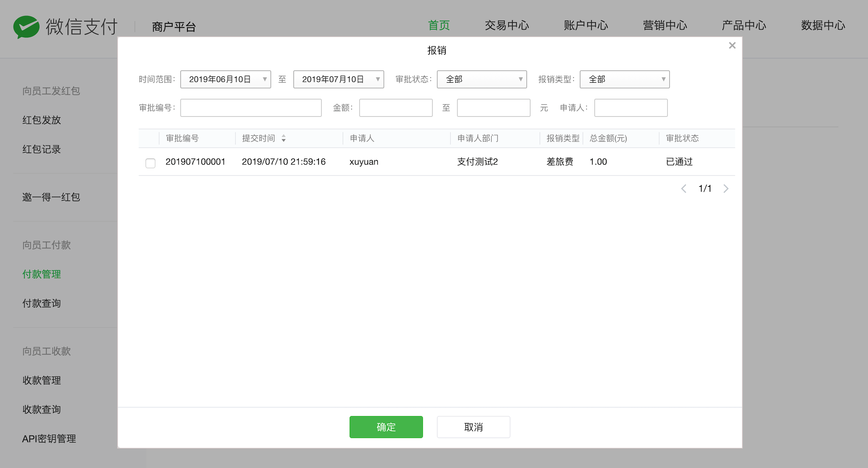Screen dimensions: 868x468
Task: Click the 报销类型 column header
Action: pos(563,139)
